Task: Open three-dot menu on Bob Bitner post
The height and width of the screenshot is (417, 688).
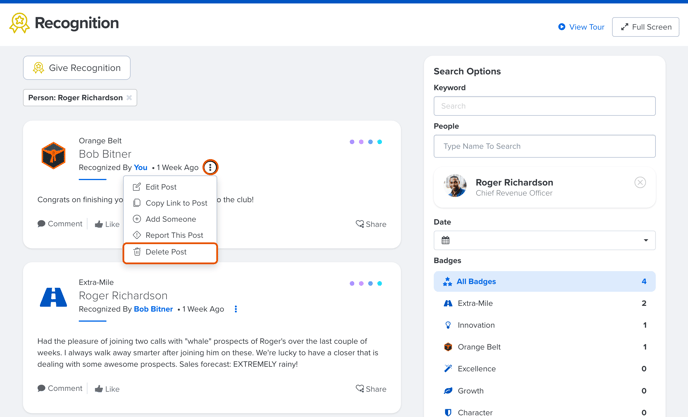Action: click(210, 167)
